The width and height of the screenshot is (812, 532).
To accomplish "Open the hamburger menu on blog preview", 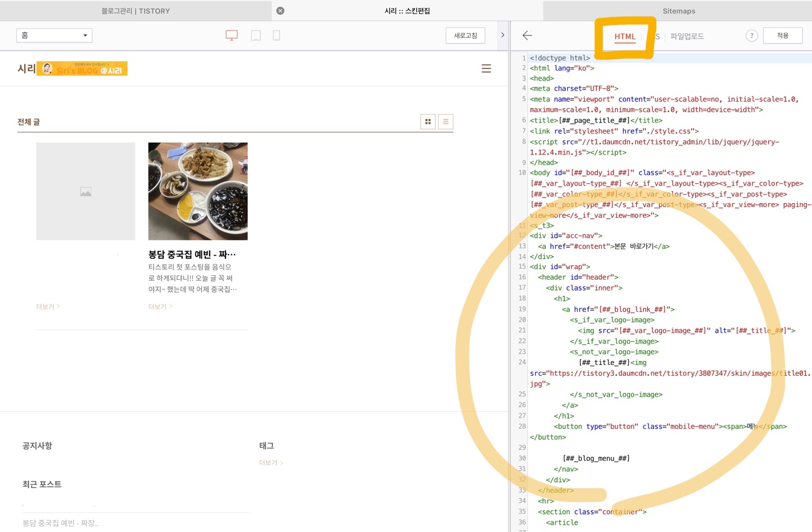I will (486, 68).
